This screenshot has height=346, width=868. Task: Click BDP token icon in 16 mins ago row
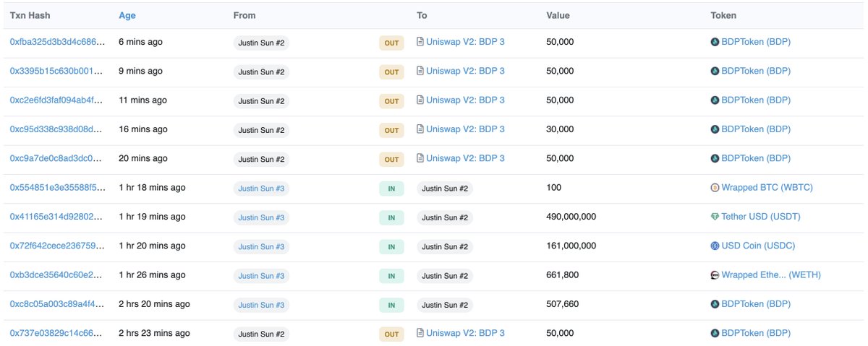(715, 129)
